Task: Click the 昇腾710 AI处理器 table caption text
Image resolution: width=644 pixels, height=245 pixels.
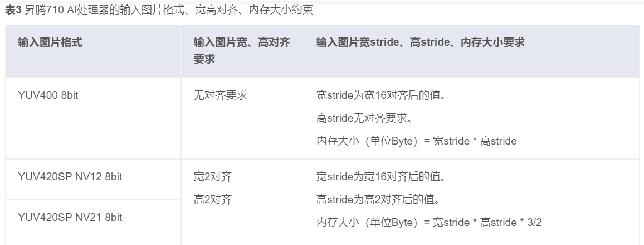Action: tap(167, 12)
